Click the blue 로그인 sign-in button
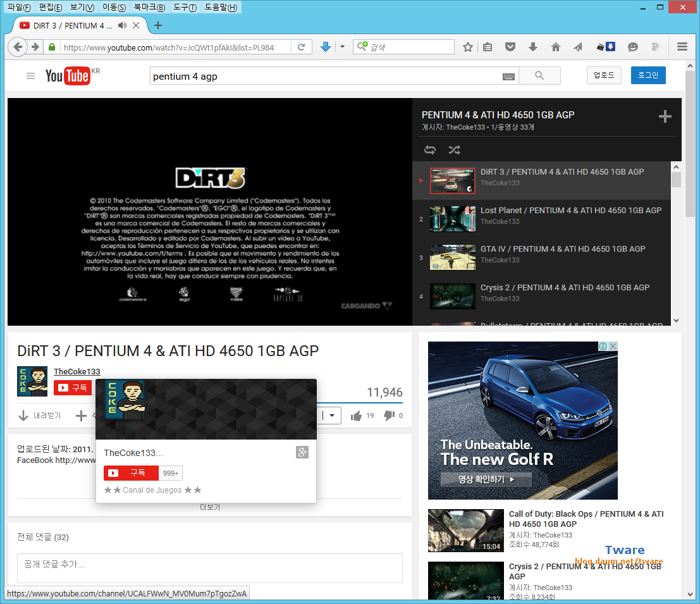Screen dimensions: 700x604 (648, 75)
